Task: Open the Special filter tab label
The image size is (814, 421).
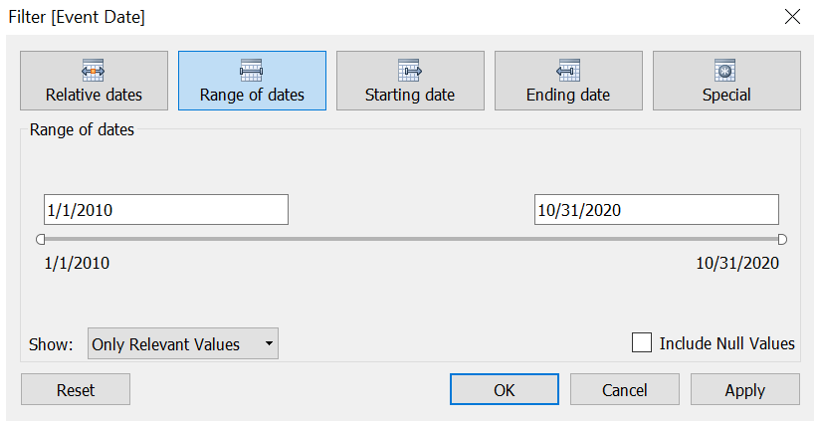Action: (x=726, y=95)
